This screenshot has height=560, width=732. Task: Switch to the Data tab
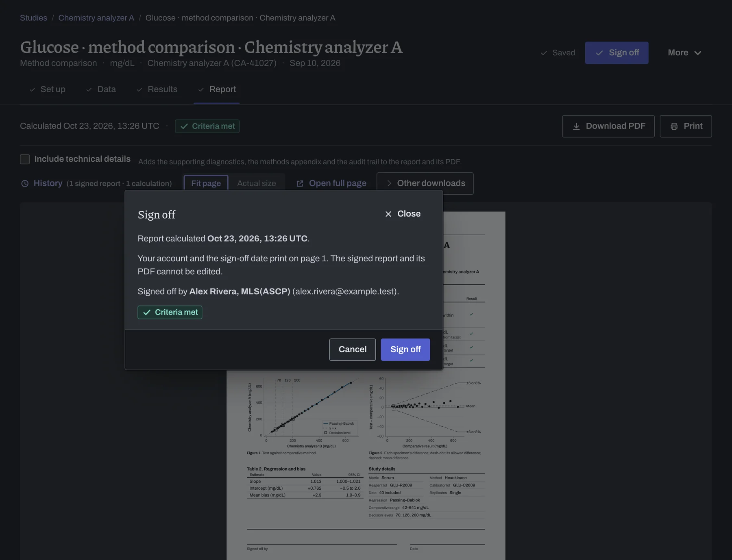101,89
